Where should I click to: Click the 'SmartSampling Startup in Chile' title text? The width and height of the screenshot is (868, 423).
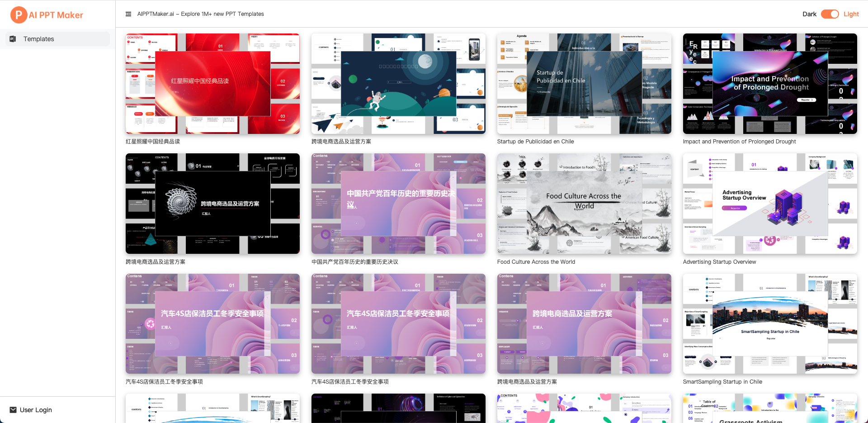tap(722, 381)
